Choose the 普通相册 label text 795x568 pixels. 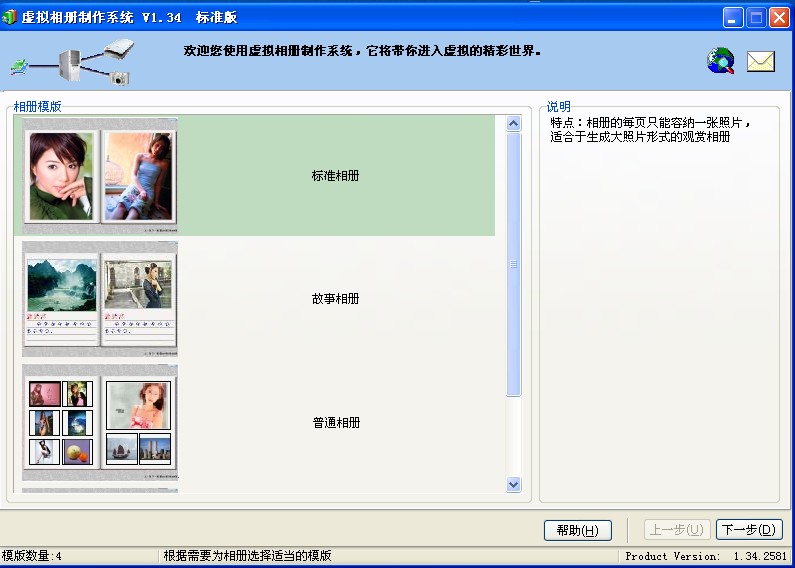click(x=335, y=423)
